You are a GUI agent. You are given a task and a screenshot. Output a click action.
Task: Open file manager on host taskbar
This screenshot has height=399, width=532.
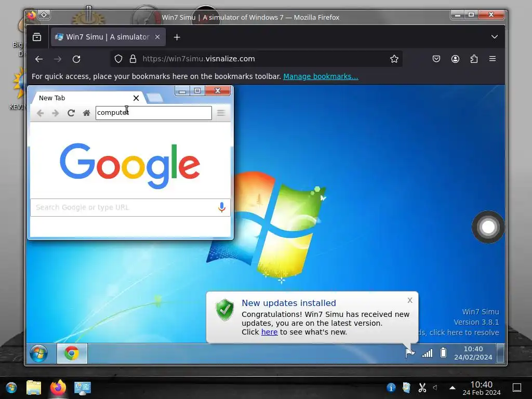pos(34,388)
